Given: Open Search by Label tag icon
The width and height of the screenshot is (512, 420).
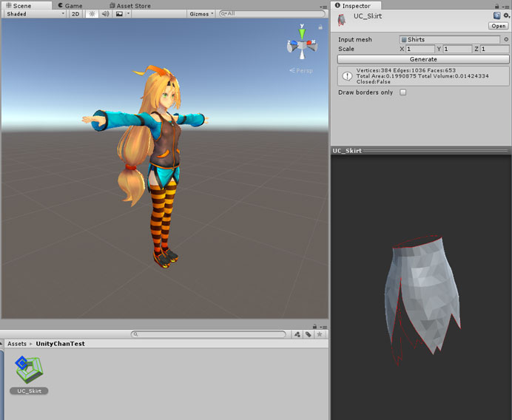Looking at the screenshot, I should [x=309, y=334].
